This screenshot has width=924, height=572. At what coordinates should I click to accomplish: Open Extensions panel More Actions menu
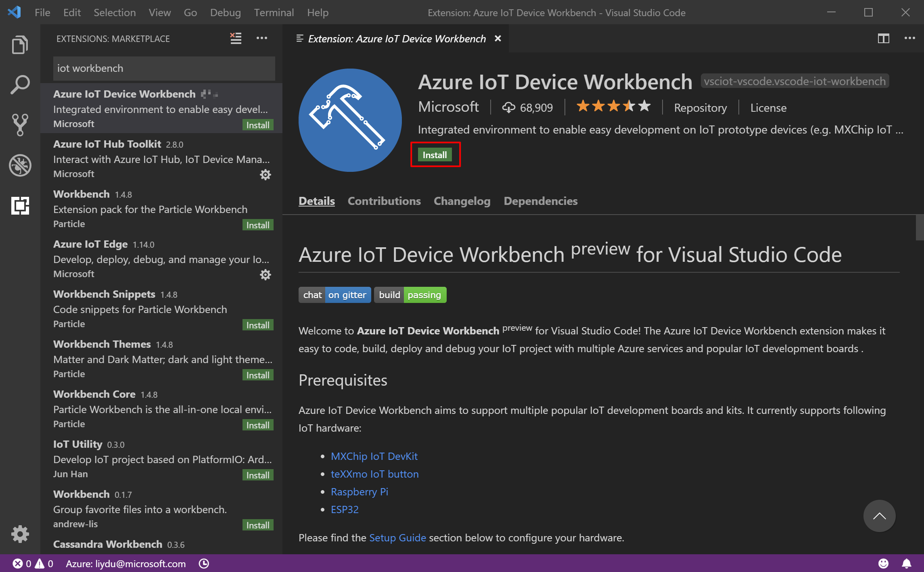pos(261,38)
